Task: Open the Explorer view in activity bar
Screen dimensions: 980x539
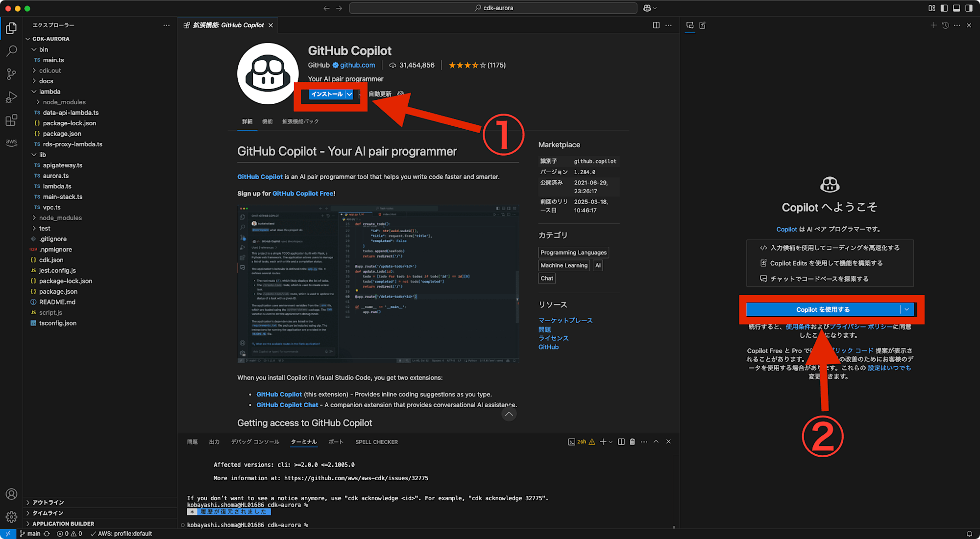Action: tap(11, 28)
